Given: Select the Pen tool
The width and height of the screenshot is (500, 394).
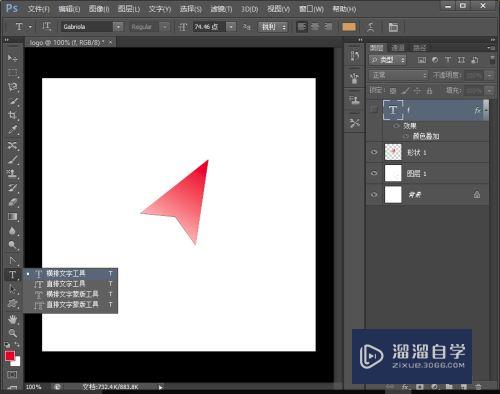Looking at the screenshot, I should [12, 260].
